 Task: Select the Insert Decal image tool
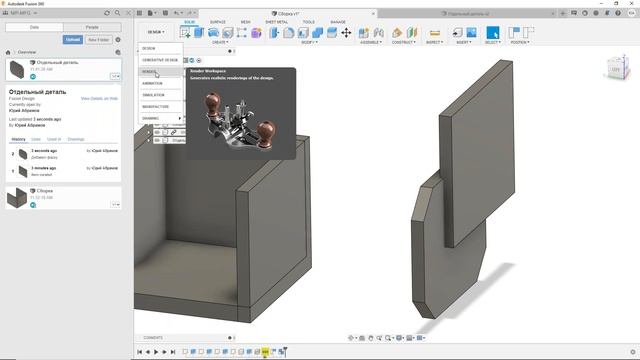[471, 33]
